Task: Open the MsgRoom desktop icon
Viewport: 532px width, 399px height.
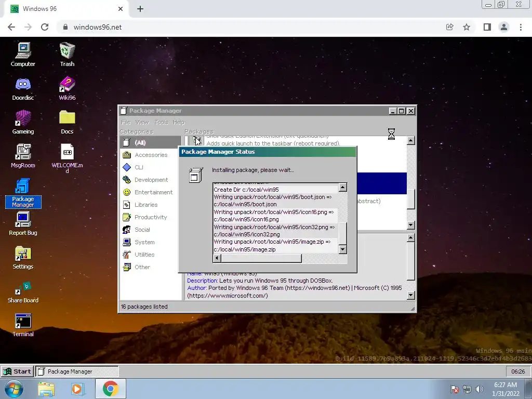Action: pos(23,156)
